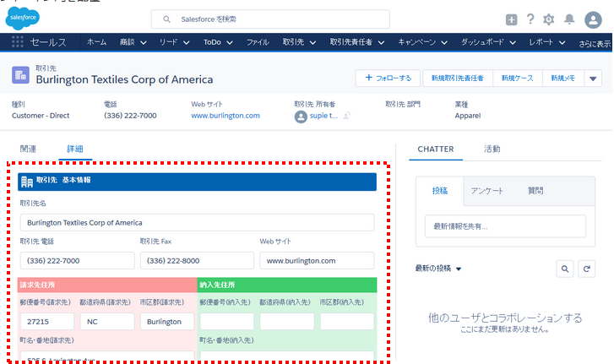Open more actions dropdown beside 新規メモ
614x364 pixels.
[x=593, y=79]
